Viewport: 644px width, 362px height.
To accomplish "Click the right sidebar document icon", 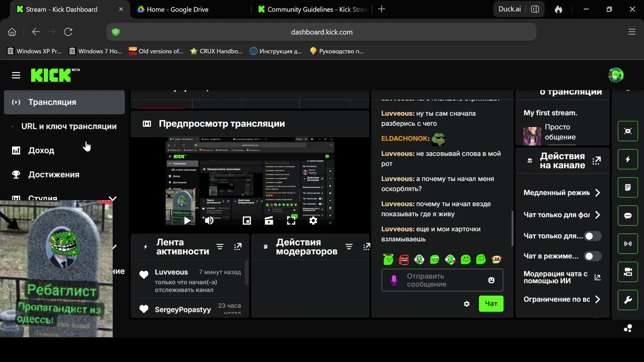I will point(628,188).
